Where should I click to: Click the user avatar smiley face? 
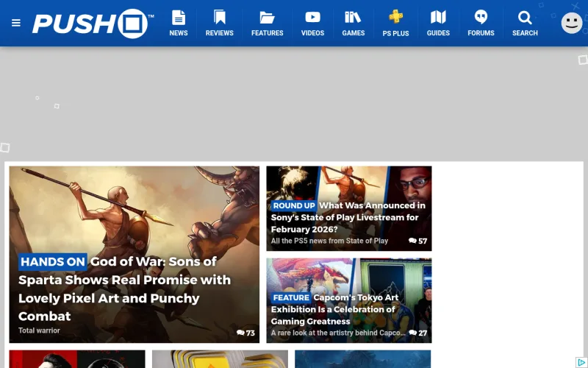(572, 23)
